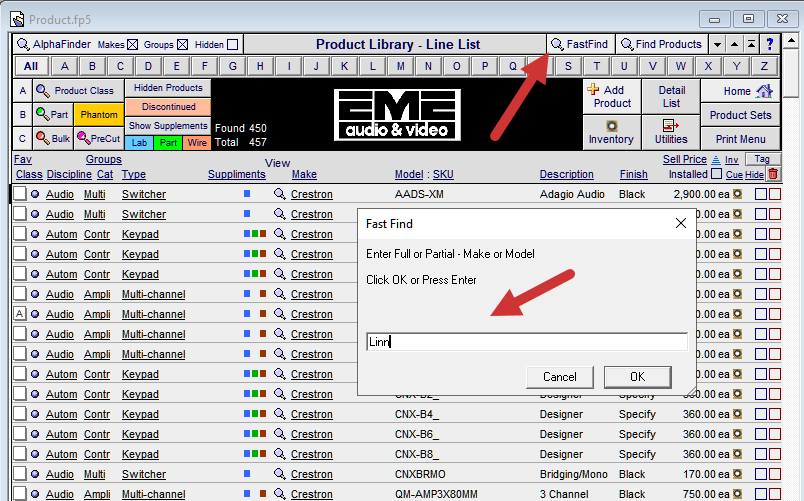The width and height of the screenshot is (804, 501).
Task: Click the Sell Price sort icon
Action: tap(716, 160)
